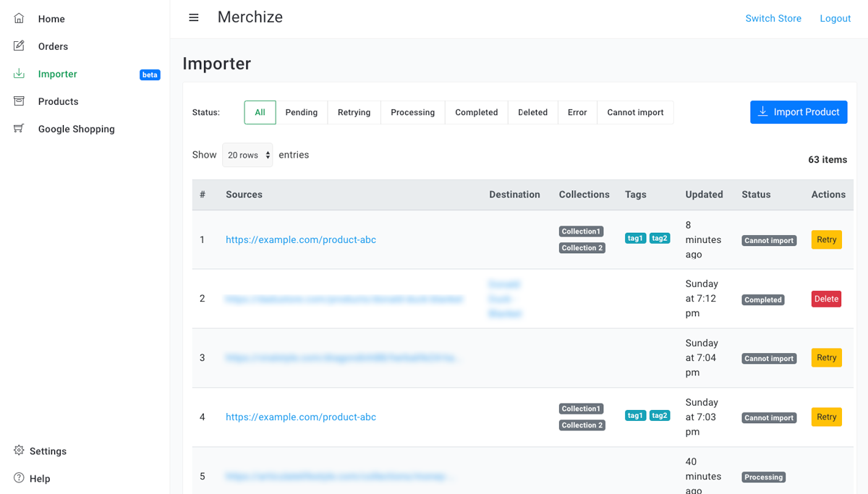Click the Import Product button
Image resolution: width=868 pixels, height=494 pixels.
799,112
